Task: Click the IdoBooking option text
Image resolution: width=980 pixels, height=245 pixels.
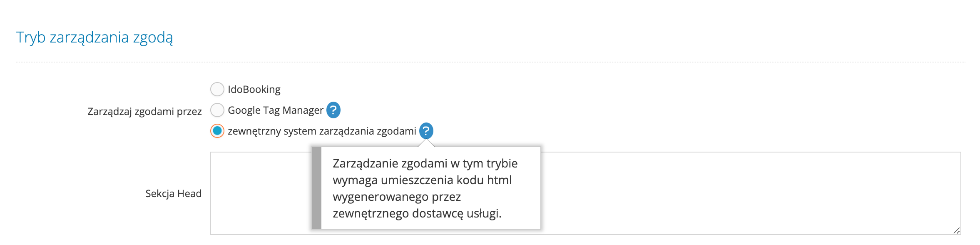Action: (x=253, y=89)
